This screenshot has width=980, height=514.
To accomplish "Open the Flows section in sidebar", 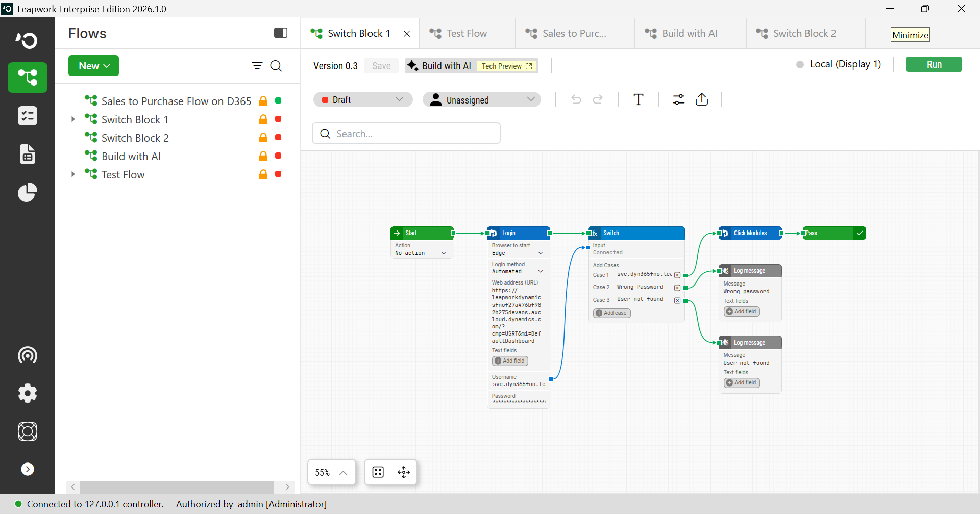I will point(28,78).
